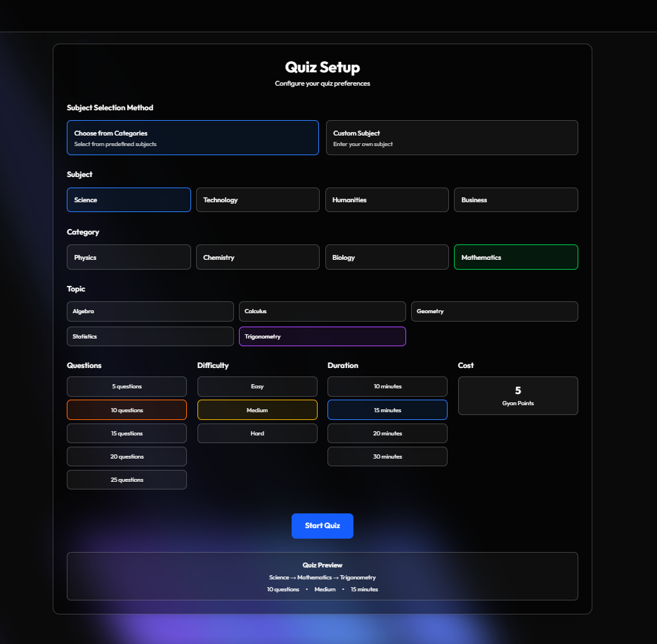This screenshot has height=644, width=657.
Task: Click the Start Quiz button
Action: 323,526
